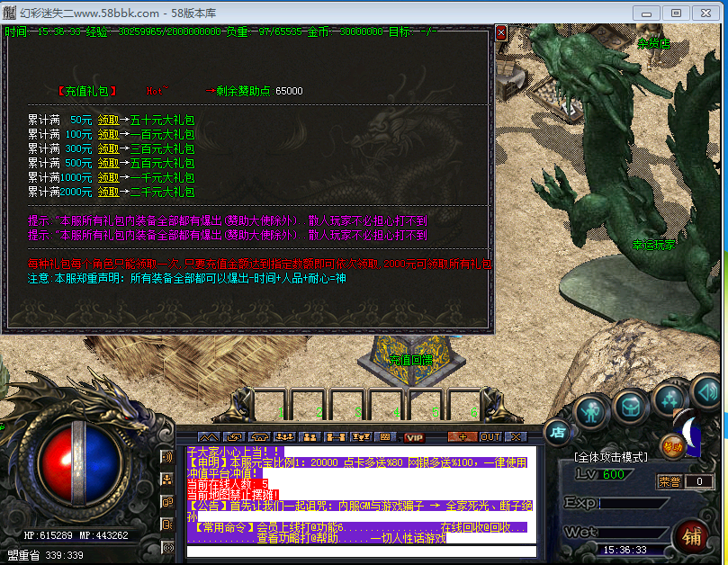Click the third chat toolbar icon
The image size is (728, 565).
[x=259, y=437]
